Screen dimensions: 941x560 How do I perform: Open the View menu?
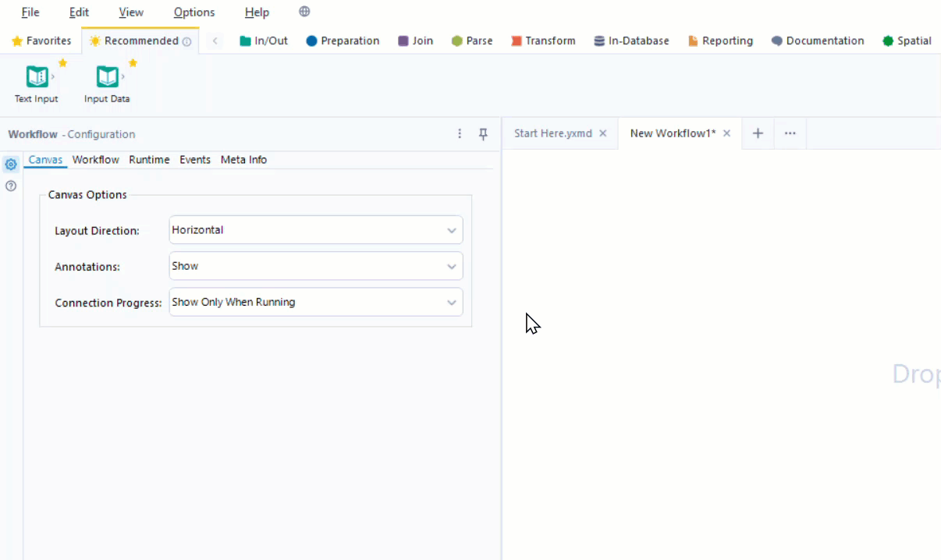[131, 12]
